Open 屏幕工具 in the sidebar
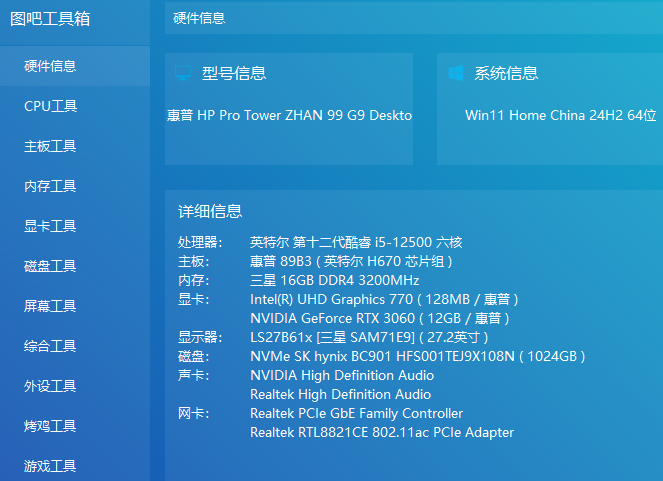The image size is (663, 481). pyautogui.click(x=75, y=306)
